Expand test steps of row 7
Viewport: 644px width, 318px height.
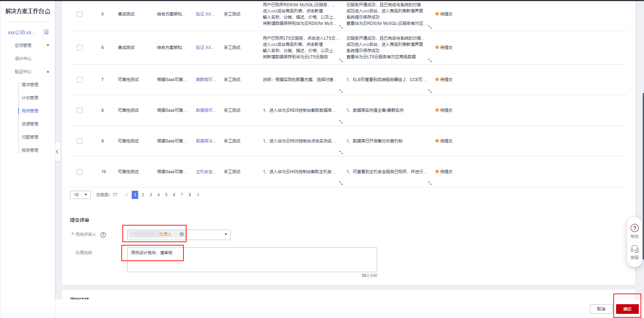coord(341,91)
